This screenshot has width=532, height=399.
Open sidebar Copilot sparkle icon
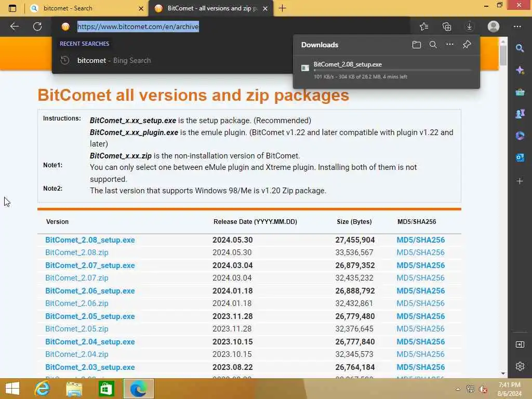click(x=520, y=70)
